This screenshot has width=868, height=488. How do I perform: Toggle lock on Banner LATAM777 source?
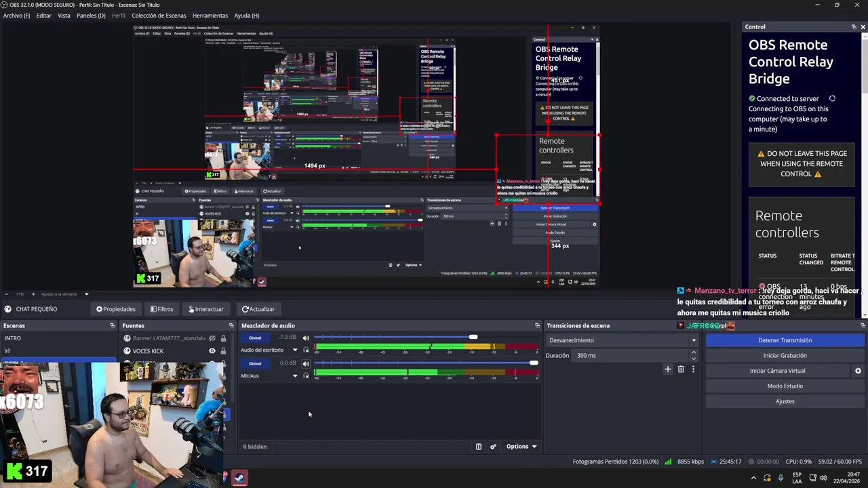click(223, 338)
